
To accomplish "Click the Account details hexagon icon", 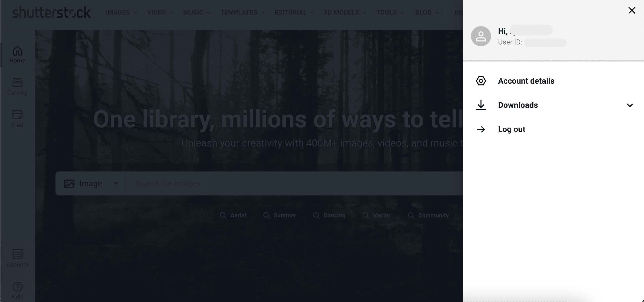I will [481, 81].
